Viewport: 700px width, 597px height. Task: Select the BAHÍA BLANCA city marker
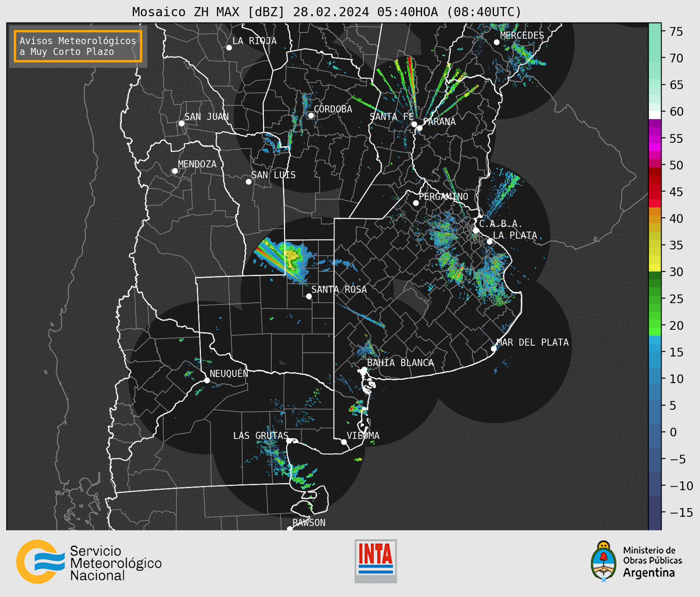point(364,369)
